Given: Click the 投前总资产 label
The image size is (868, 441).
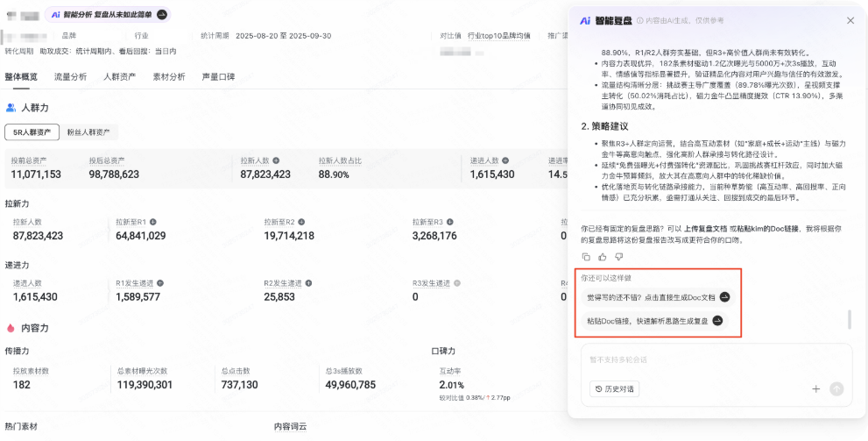Looking at the screenshot, I should click(29, 160).
